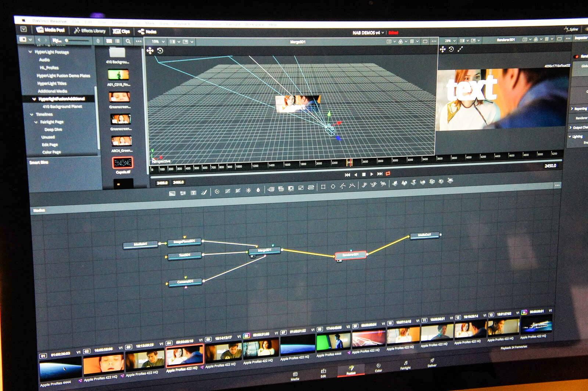Select the Background tool in the Fusion toolbar
The height and width of the screenshot is (391, 588).
click(x=172, y=193)
